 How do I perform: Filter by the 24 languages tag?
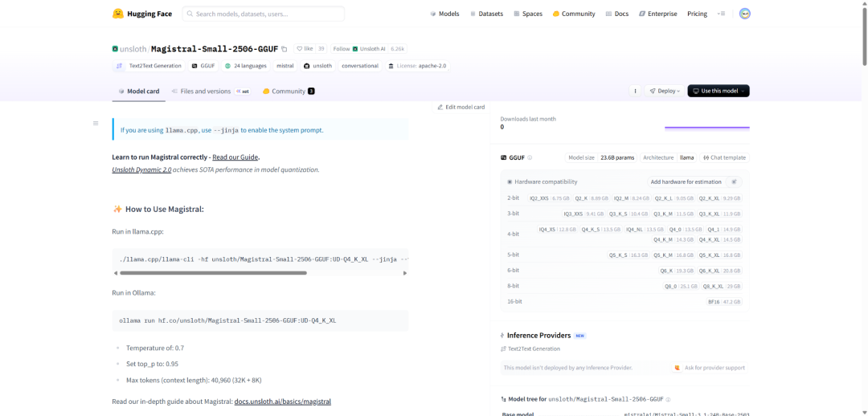pos(246,66)
